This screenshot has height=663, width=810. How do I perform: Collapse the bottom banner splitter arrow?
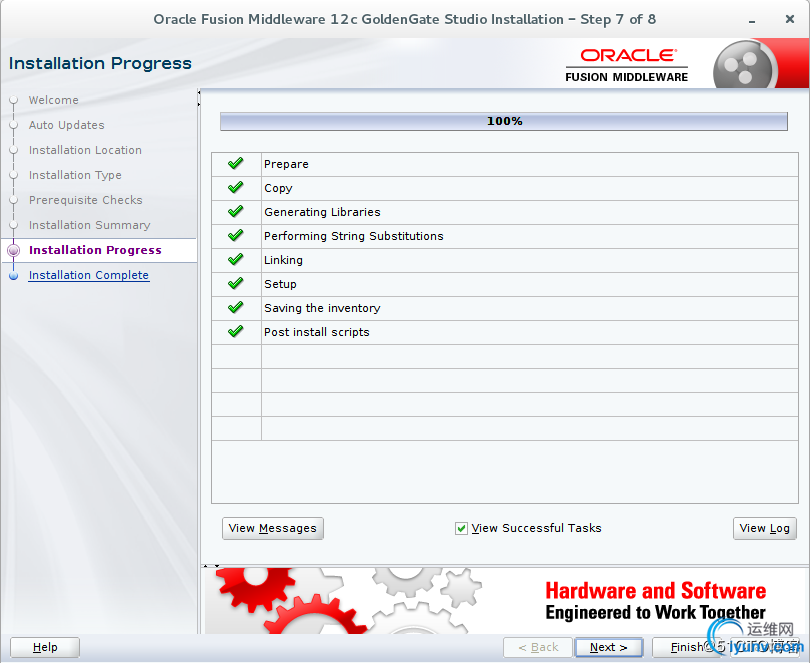217,566
